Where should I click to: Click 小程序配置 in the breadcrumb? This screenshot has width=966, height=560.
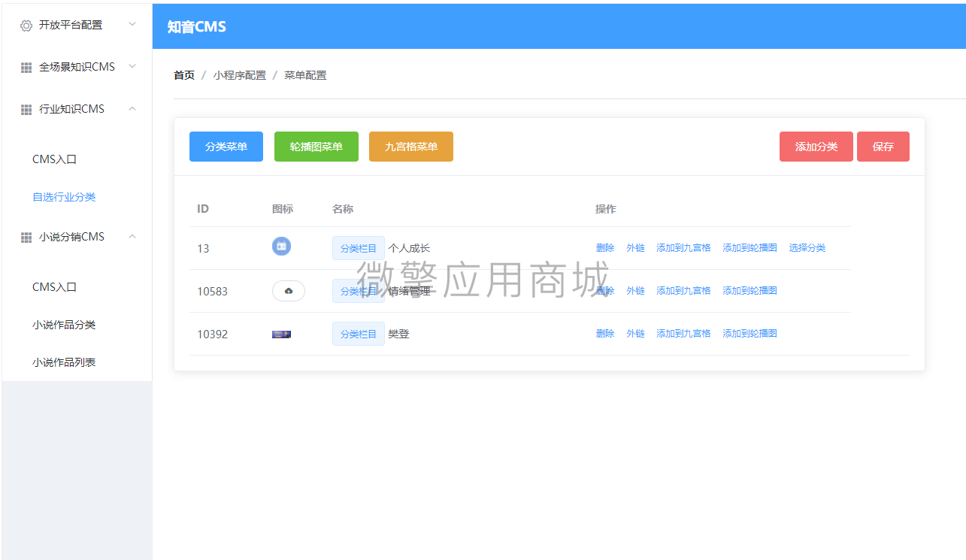[x=240, y=75]
